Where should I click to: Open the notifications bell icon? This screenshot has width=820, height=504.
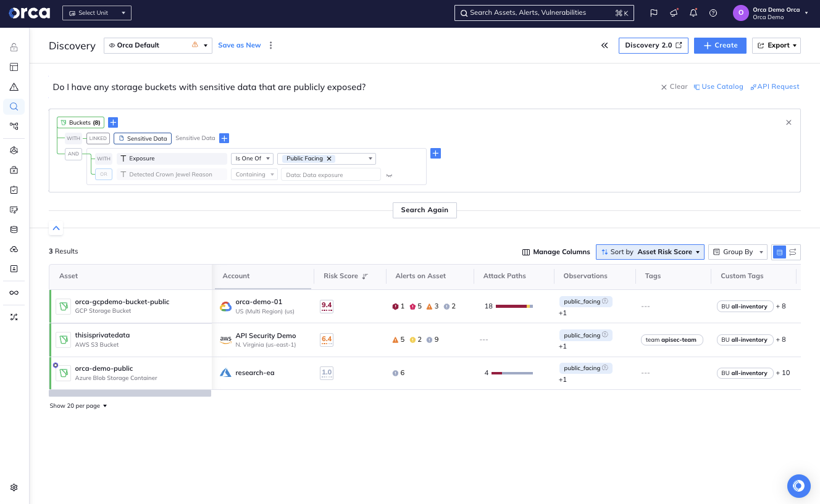coord(693,12)
